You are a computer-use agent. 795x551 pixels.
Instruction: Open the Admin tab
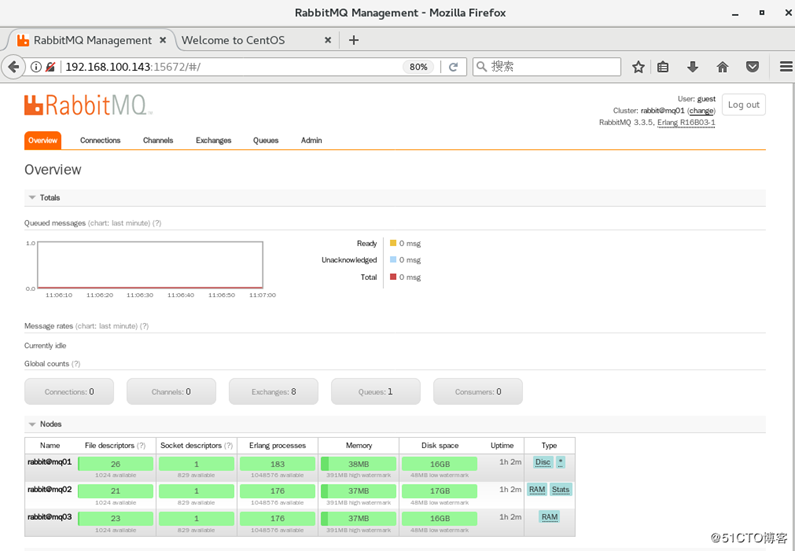311,140
